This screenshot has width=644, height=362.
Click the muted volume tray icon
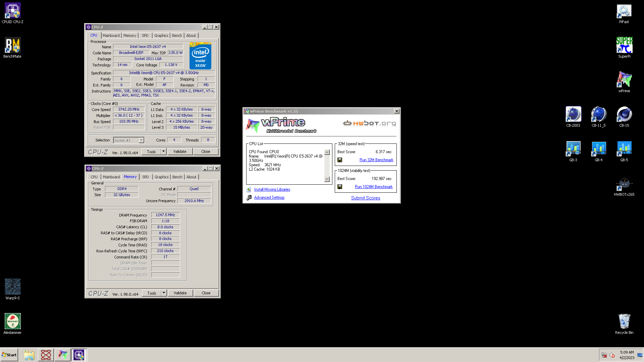pos(612,355)
